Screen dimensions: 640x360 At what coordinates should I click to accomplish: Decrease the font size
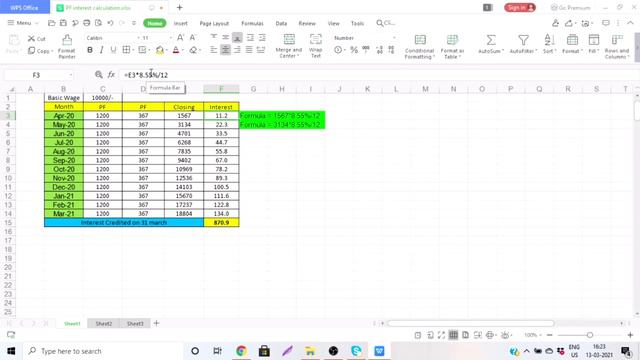click(192, 38)
